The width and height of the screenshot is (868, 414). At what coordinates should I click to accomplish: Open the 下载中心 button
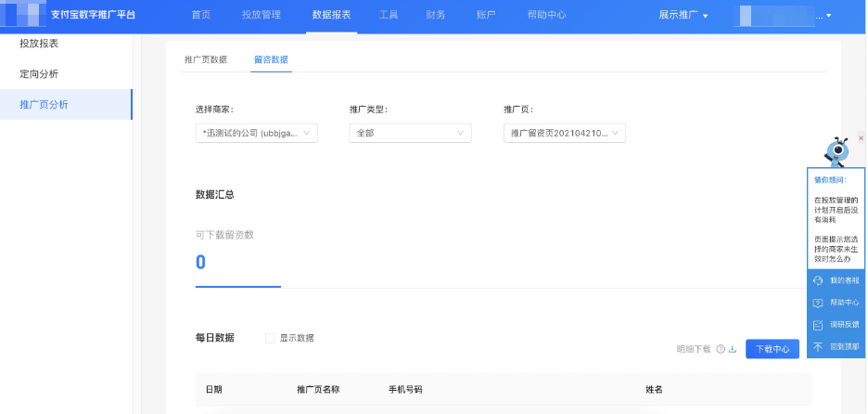tap(772, 349)
